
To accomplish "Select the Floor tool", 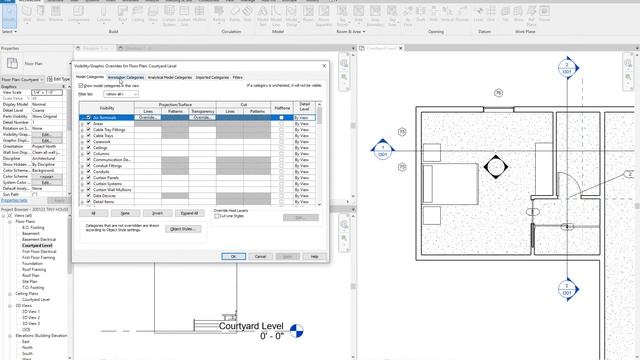I will click(153, 14).
